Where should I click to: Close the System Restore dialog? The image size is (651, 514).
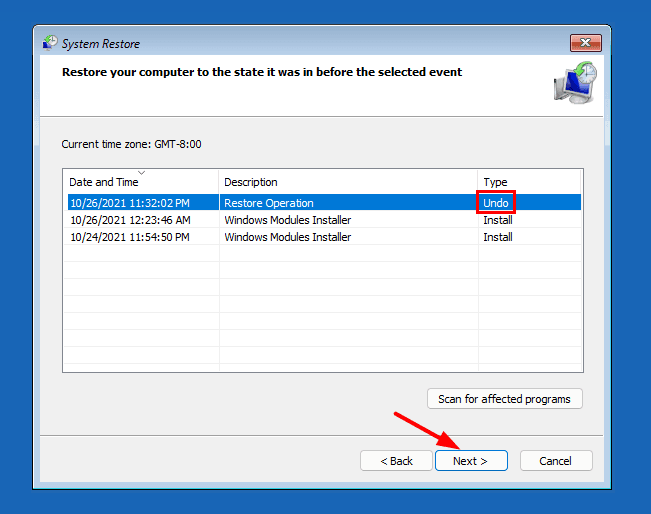click(x=585, y=43)
